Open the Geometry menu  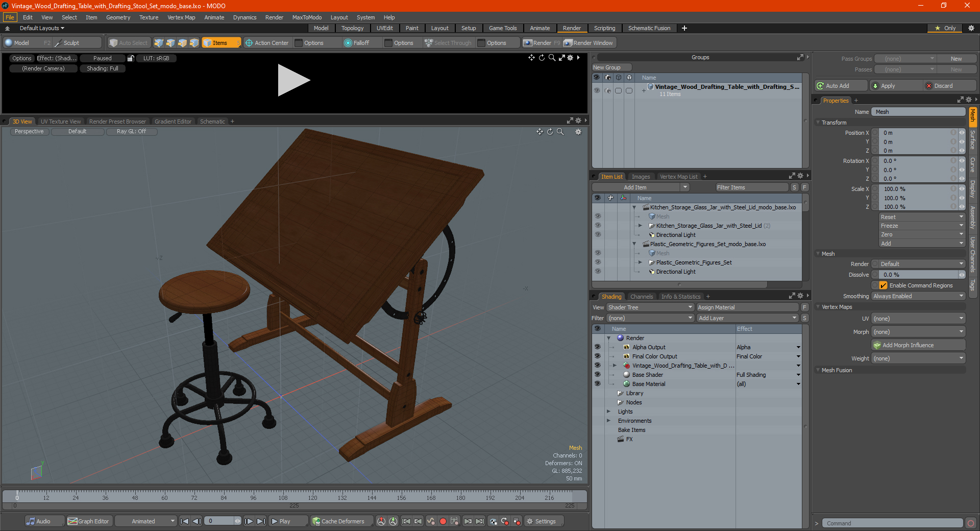pos(118,17)
